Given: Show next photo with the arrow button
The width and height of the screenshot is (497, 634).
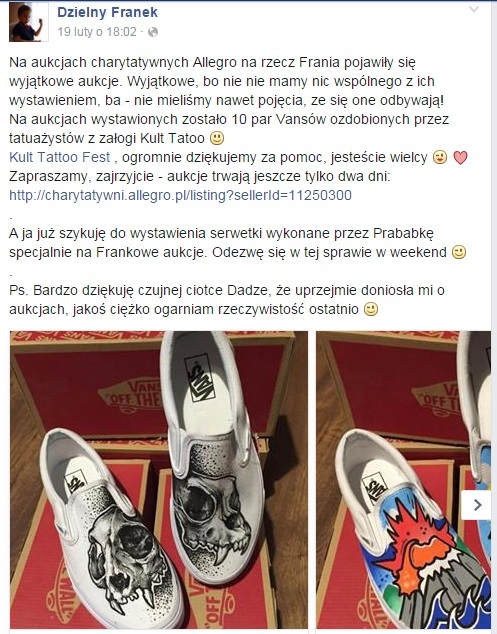Looking at the screenshot, I should [x=477, y=505].
